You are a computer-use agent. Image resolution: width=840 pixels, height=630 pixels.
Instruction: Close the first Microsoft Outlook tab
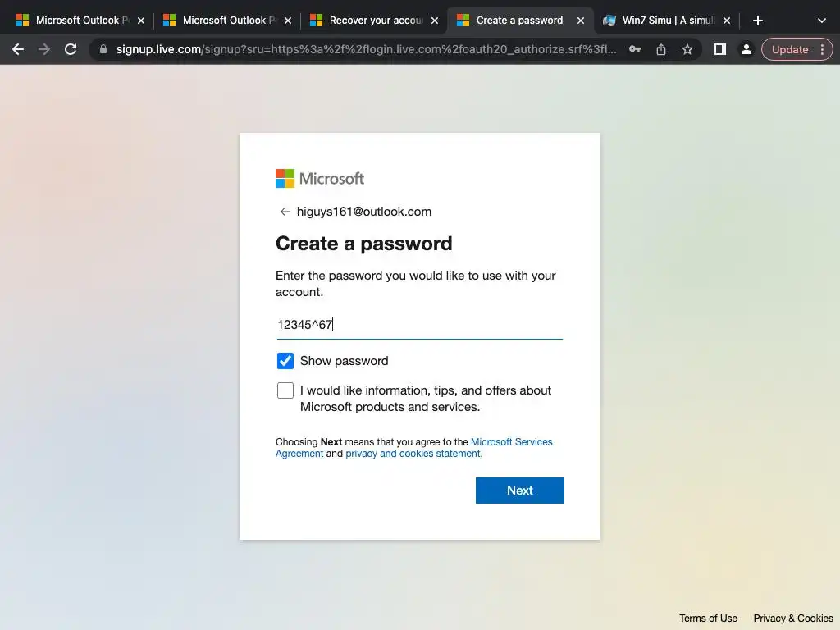(141, 21)
